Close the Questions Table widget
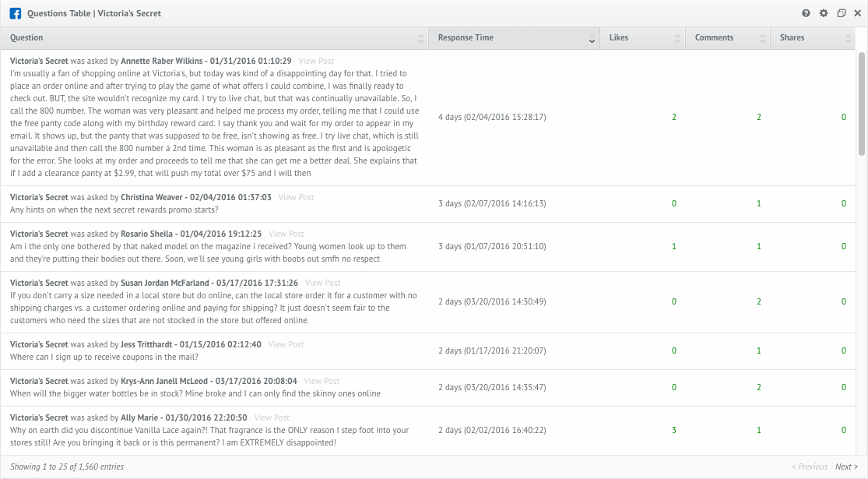The width and height of the screenshot is (868, 479). click(857, 13)
